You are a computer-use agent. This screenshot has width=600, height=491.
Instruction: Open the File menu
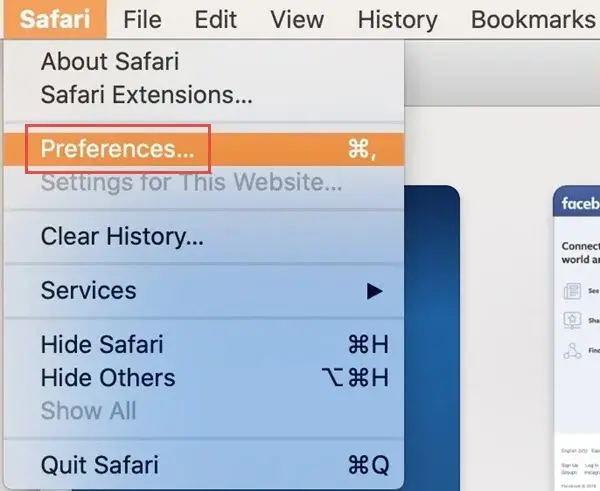point(142,19)
